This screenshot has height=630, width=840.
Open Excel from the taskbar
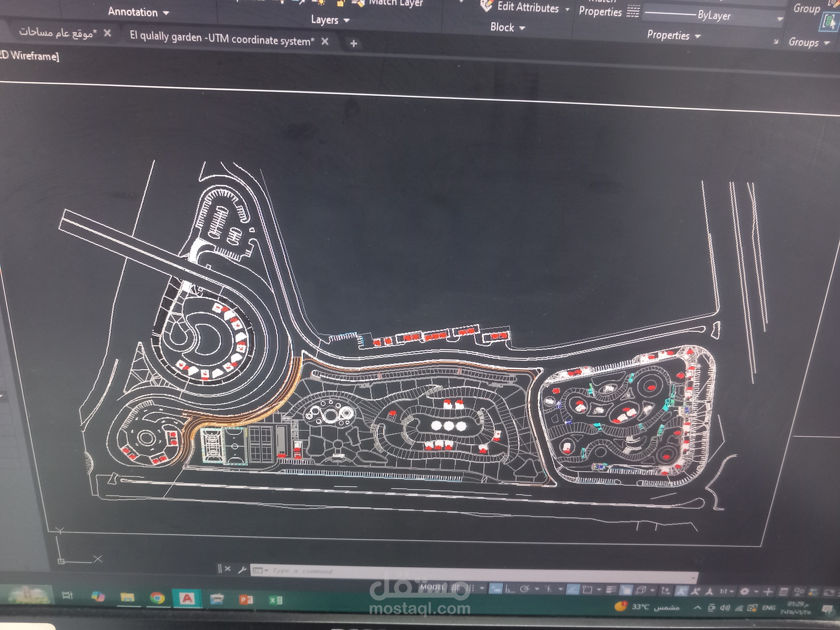click(275, 600)
